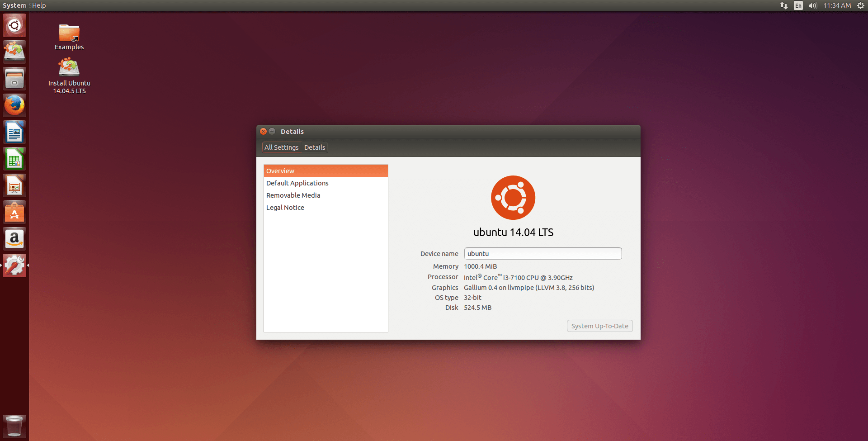868x441 pixels.
Task: Click the Gallium 0.4 graphics value
Action: click(529, 288)
